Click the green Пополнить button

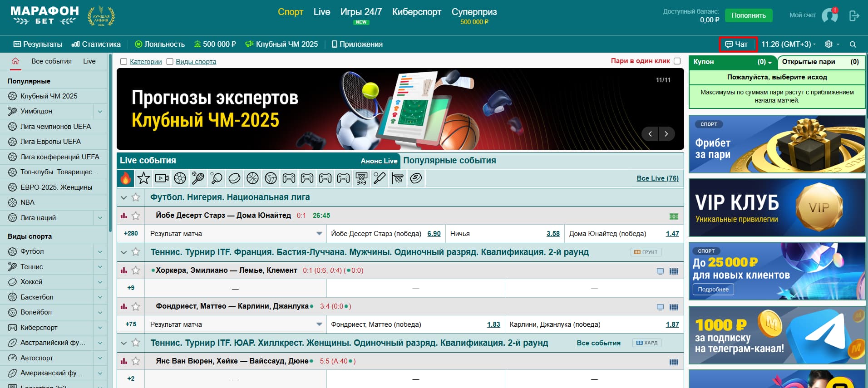[x=749, y=15]
